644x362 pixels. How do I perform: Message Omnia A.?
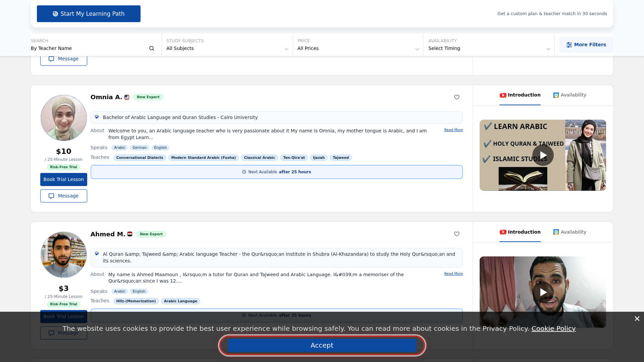click(x=64, y=196)
